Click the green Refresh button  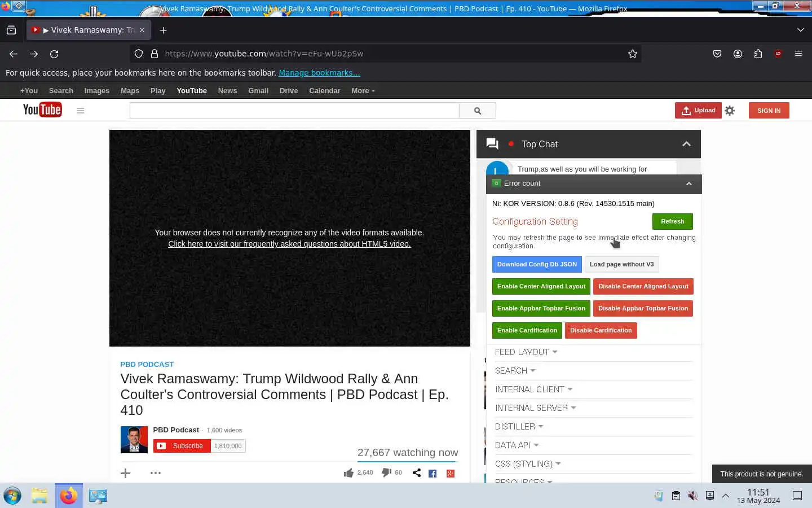point(672,221)
